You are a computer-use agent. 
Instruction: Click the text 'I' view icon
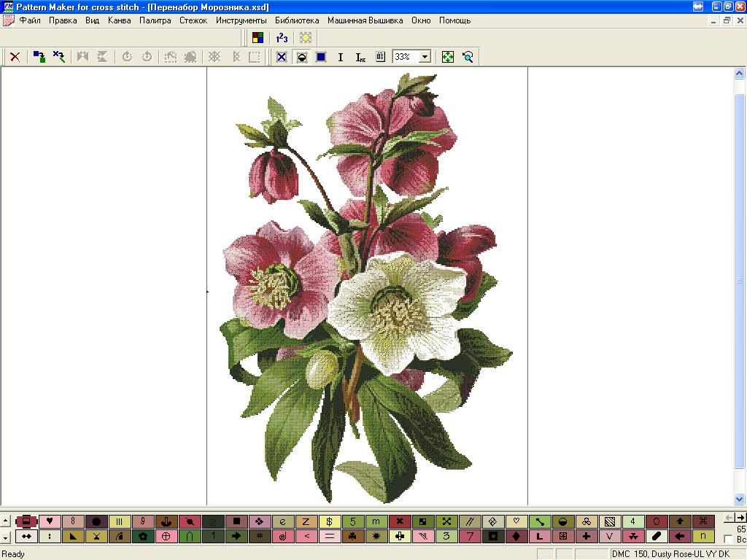pyautogui.click(x=341, y=57)
